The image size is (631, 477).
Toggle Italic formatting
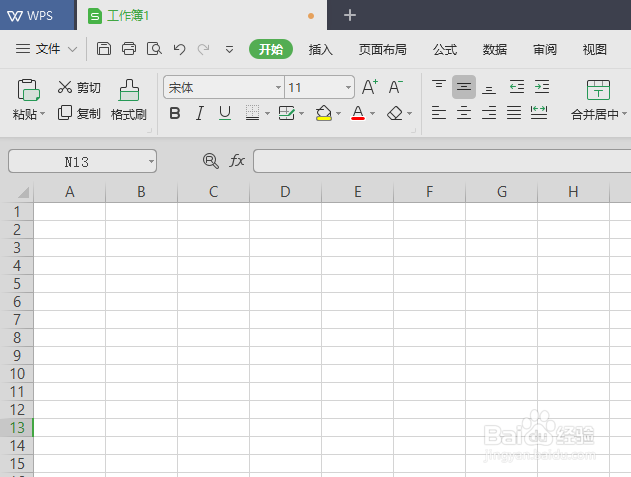pyautogui.click(x=200, y=114)
